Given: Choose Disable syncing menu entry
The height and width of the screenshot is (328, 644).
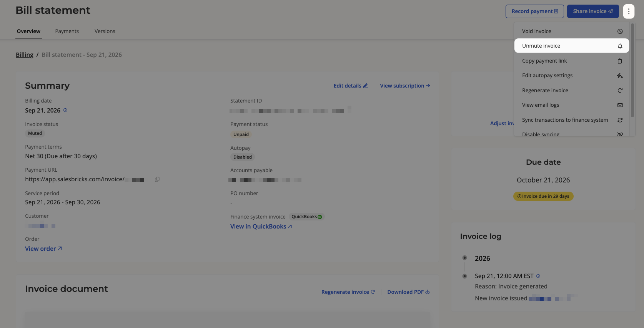Looking at the screenshot, I should (x=572, y=133).
